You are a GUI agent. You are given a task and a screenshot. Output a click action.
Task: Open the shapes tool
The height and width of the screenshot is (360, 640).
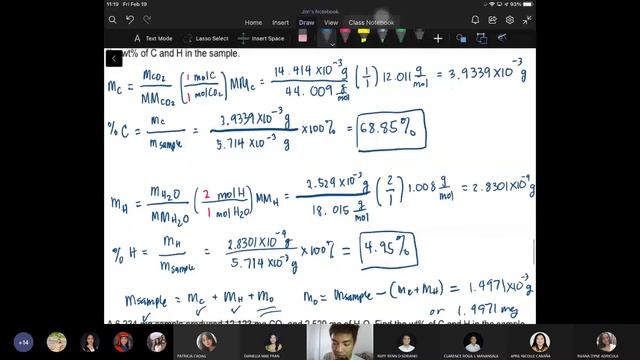pyautogui.click(x=462, y=38)
